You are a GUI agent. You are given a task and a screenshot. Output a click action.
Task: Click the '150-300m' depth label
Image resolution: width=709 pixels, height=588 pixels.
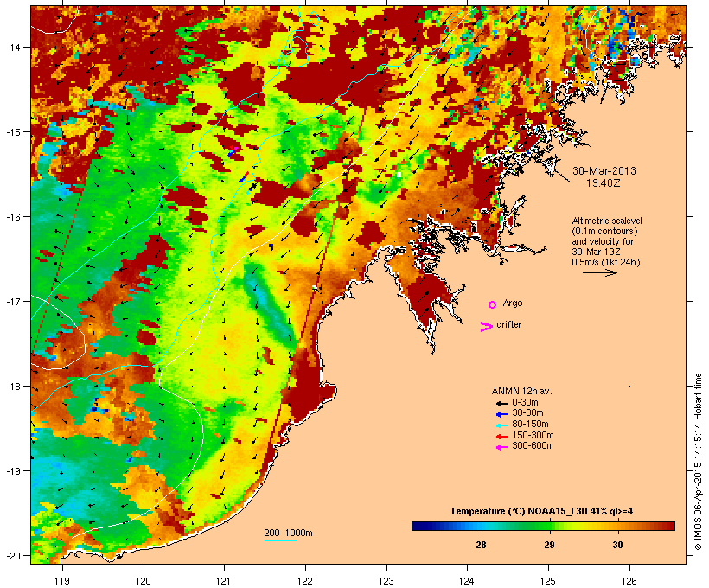tap(533, 435)
